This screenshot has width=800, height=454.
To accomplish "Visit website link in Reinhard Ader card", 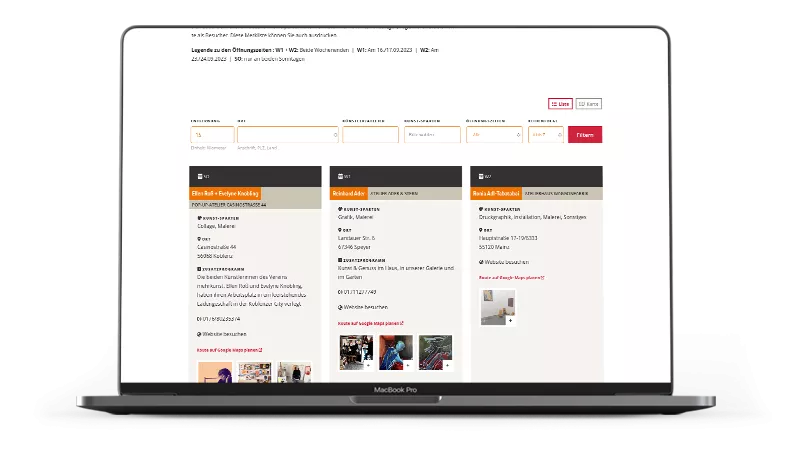I will [365, 307].
